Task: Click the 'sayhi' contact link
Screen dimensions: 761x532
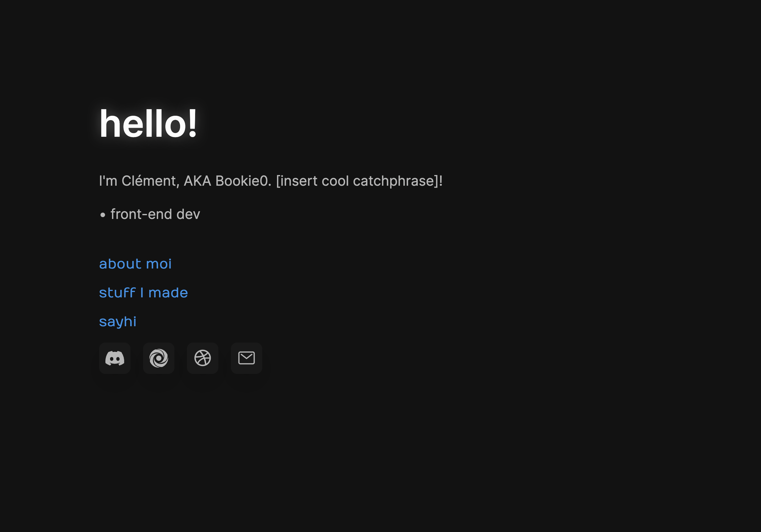Action: click(x=118, y=321)
